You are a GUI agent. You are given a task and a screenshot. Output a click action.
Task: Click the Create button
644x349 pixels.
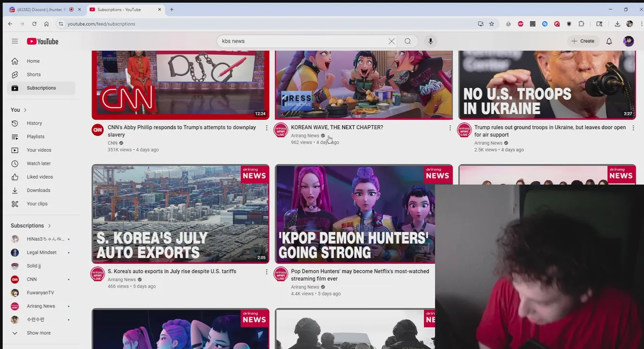click(582, 41)
